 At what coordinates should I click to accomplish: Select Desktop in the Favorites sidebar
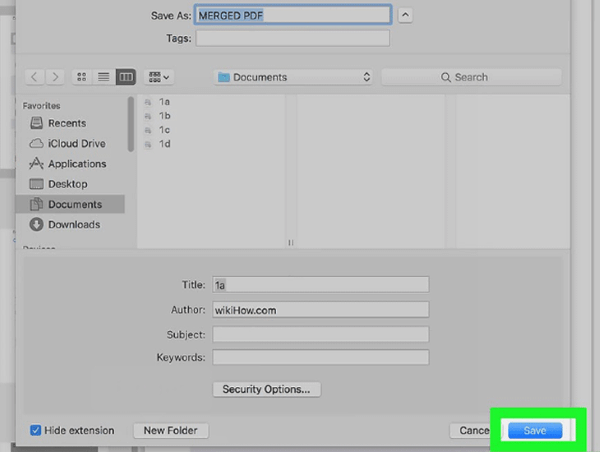67,184
